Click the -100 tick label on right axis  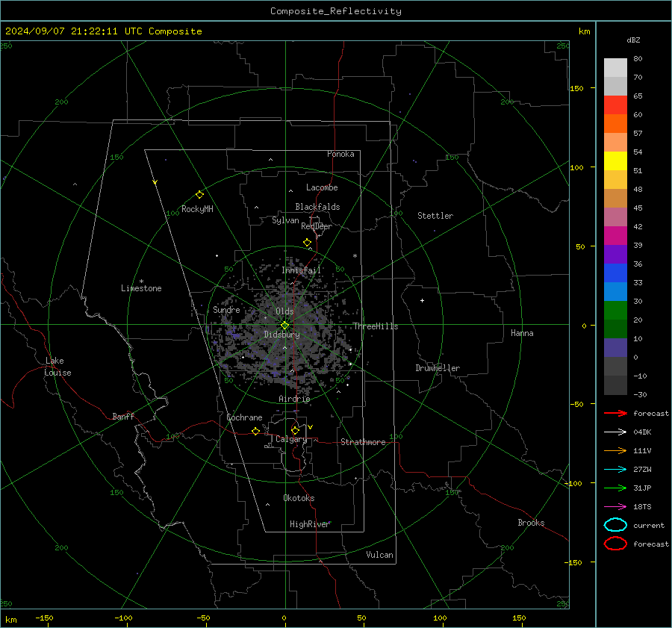573,483
